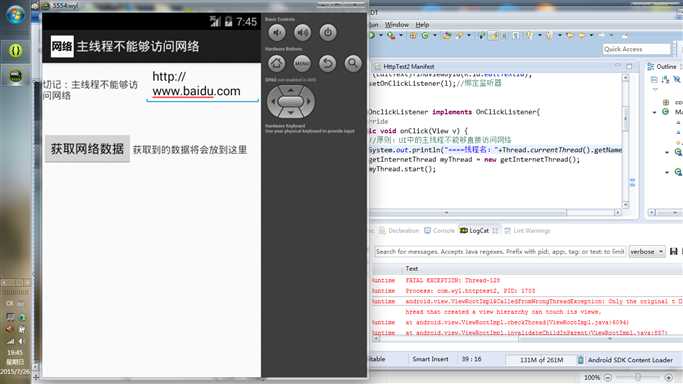Click the zoom in plus button
This screenshot has width=683, height=384.
tap(669, 377)
